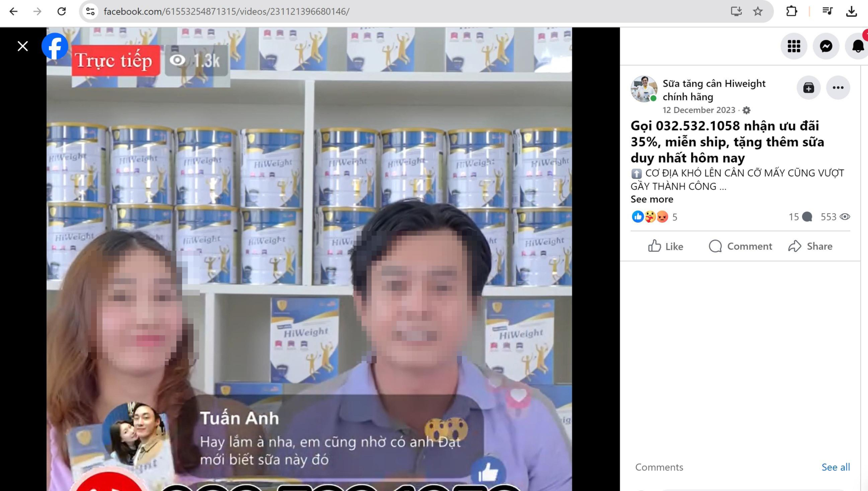868x491 pixels.
Task: Click the Facebook logo on the video
Action: tap(54, 46)
